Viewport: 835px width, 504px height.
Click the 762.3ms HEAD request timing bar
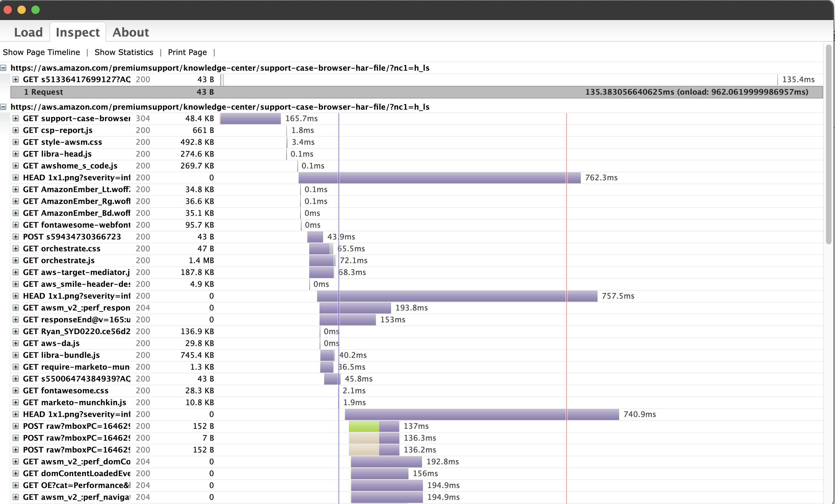click(x=439, y=178)
